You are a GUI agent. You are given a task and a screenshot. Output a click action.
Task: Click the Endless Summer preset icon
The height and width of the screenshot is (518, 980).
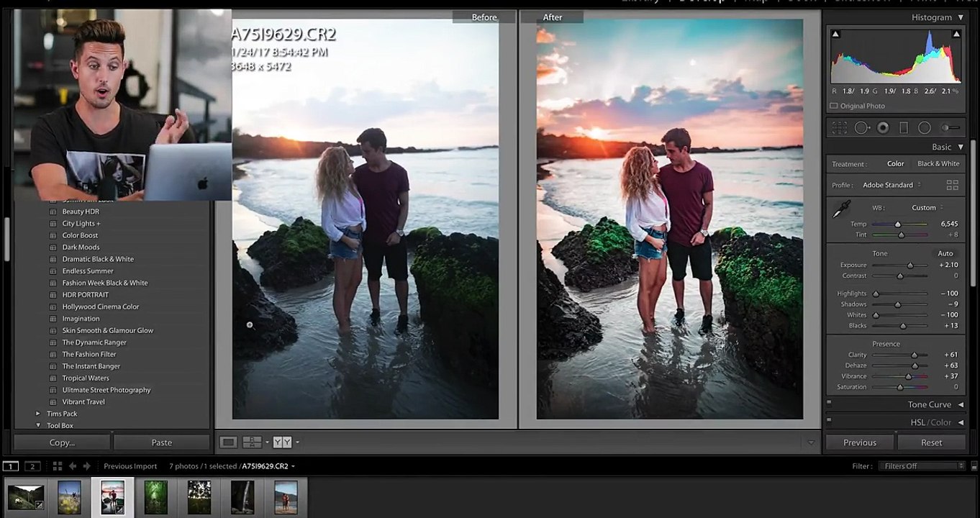click(x=53, y=271)
